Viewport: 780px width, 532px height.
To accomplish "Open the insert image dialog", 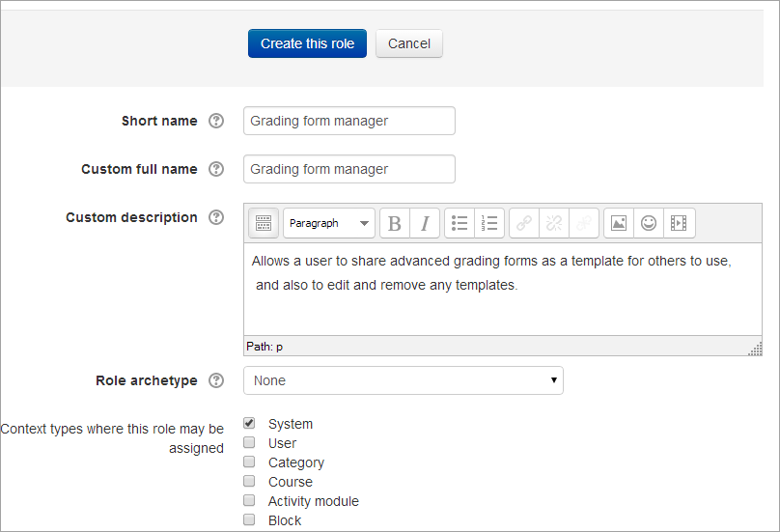I will tap(619, 223).
